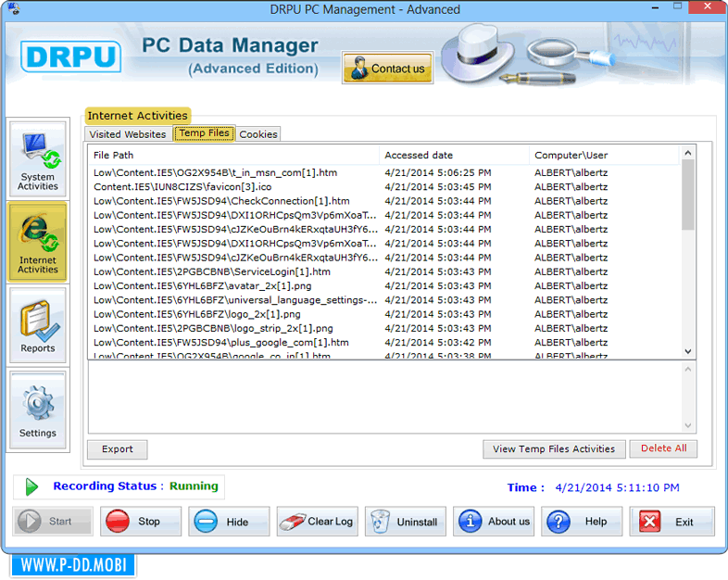The image size is (728, 580).
Task: Click the red Delete All button
Action: (663, 448)
